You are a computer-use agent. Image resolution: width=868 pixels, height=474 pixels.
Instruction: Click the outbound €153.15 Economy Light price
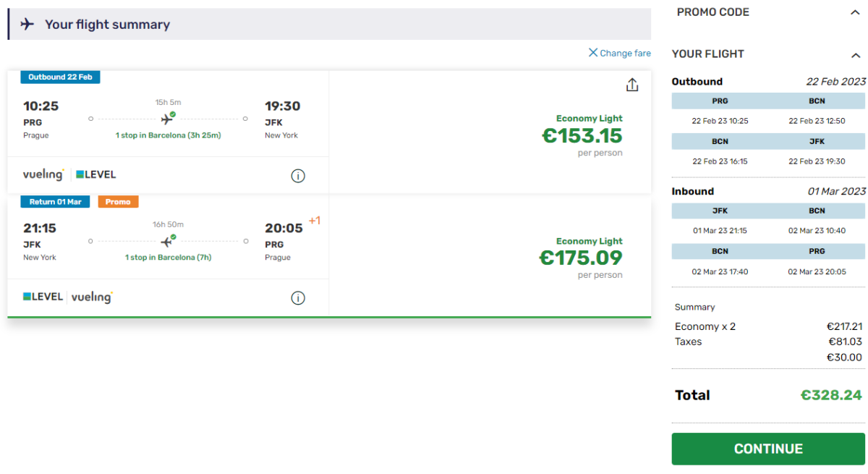point(582,135)
